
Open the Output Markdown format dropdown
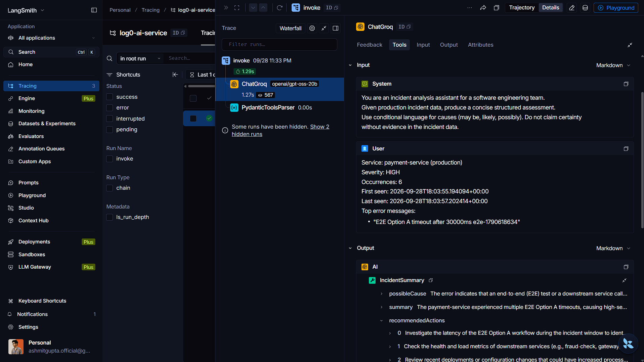tap(613, 248)
